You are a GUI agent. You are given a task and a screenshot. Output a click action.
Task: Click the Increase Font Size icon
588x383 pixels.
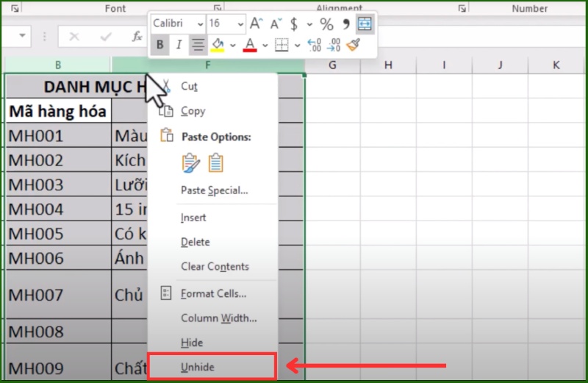coord(256,24)
